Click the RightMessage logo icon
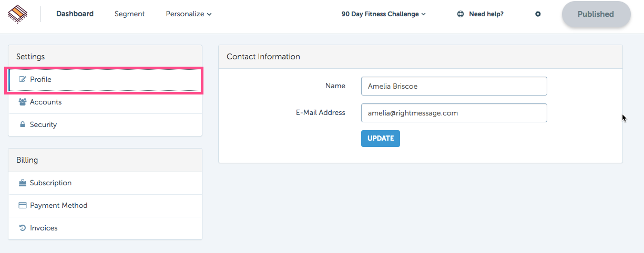Viewport: 644px width, 253px height. coord(18,14)
